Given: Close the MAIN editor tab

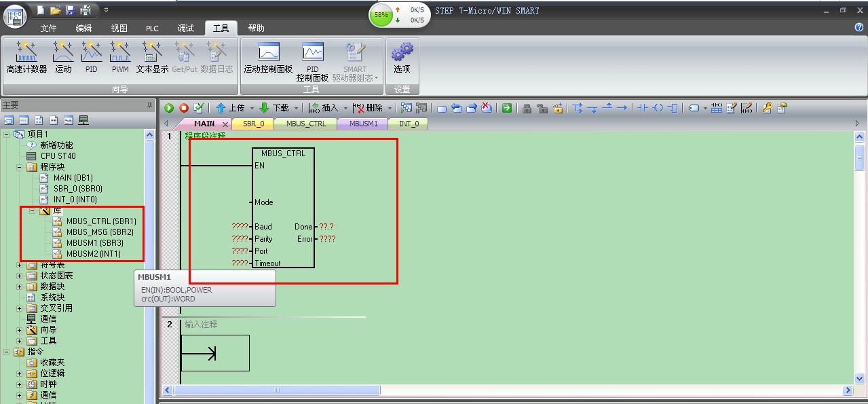Looking at the screenshot, I should click(x=225, y=124).
